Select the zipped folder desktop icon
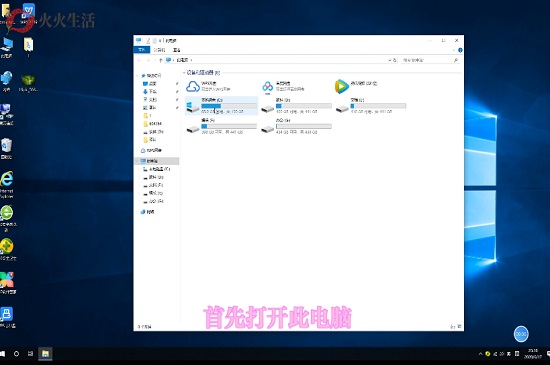Viewport: 550px width, 365px height. [28, 47]
